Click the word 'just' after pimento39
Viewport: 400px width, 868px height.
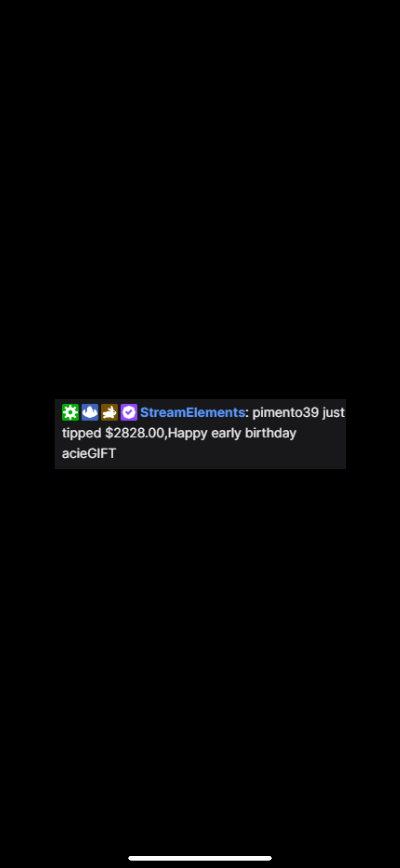click(333, 413)
